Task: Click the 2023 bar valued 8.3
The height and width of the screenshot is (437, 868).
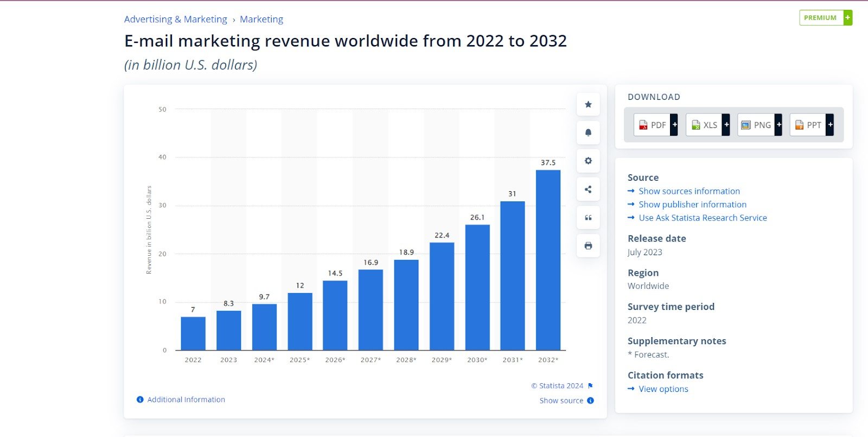Action: coord(228,331)
